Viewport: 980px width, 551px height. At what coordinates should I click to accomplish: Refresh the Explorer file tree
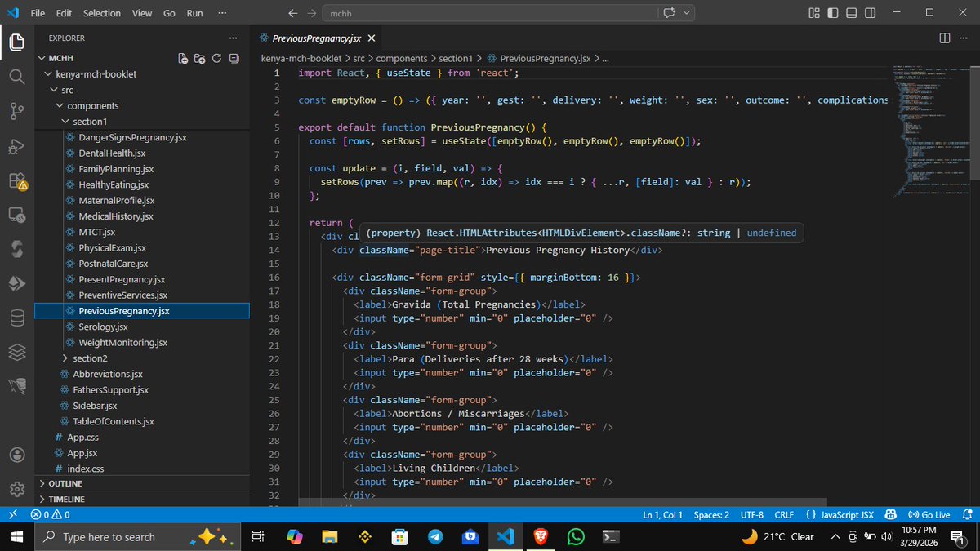[x=216, y=58]
